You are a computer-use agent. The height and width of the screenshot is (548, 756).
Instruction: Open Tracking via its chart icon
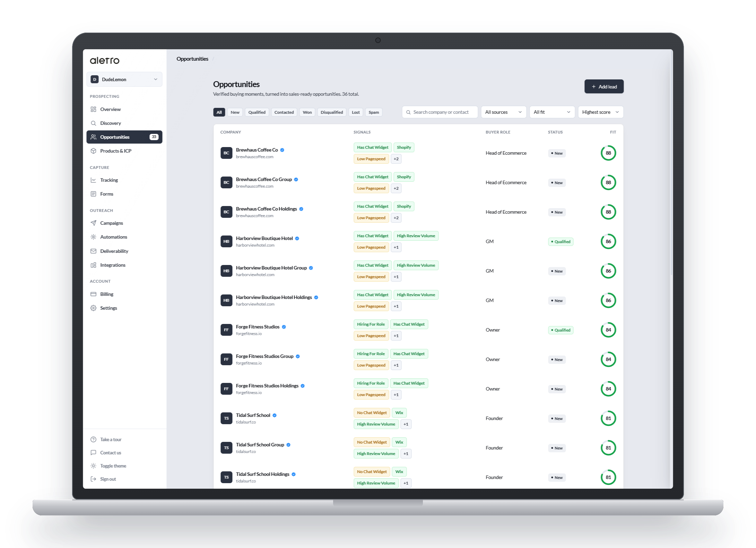[93, 180]
